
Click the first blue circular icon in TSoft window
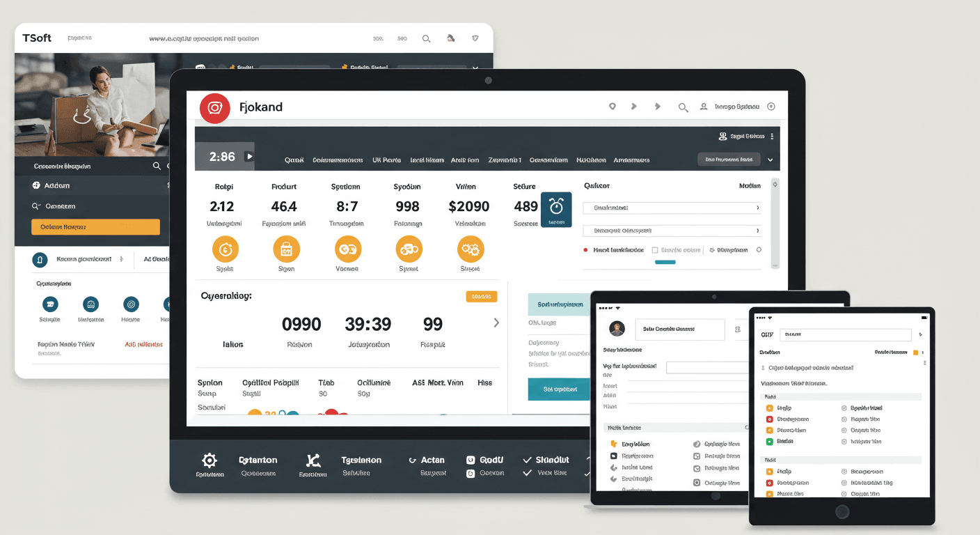click(x=50, y=304)
